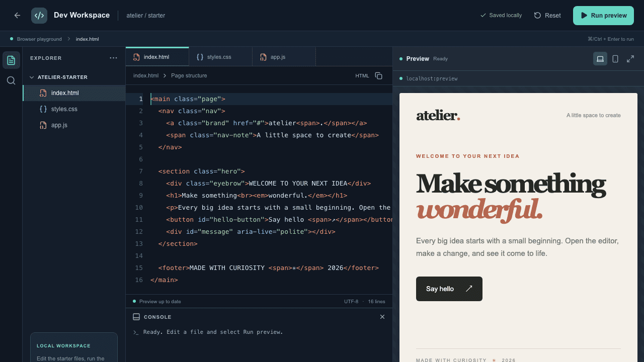This screenshot has width=644, height=362.
Task: Select app.js in the explorer tree
Action: coord(74,125)
